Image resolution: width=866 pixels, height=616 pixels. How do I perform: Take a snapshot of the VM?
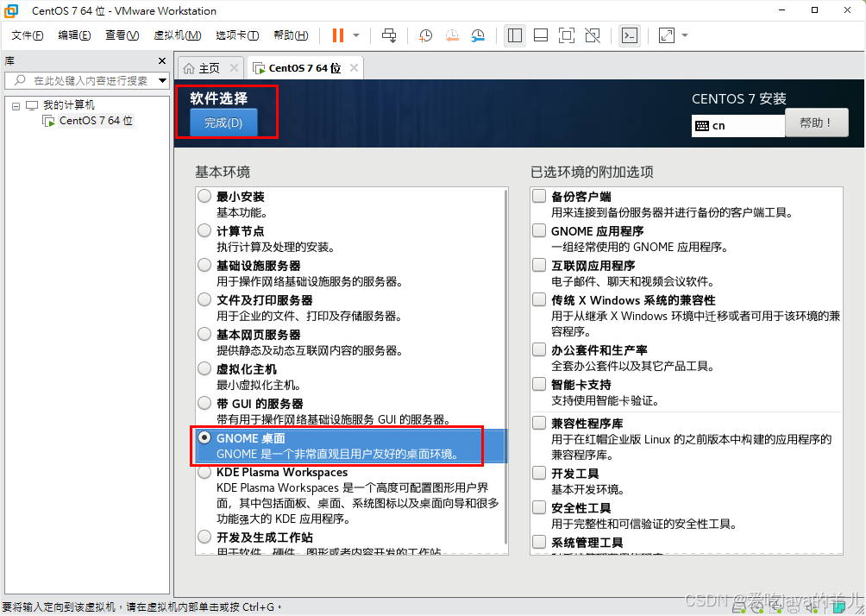425,35
